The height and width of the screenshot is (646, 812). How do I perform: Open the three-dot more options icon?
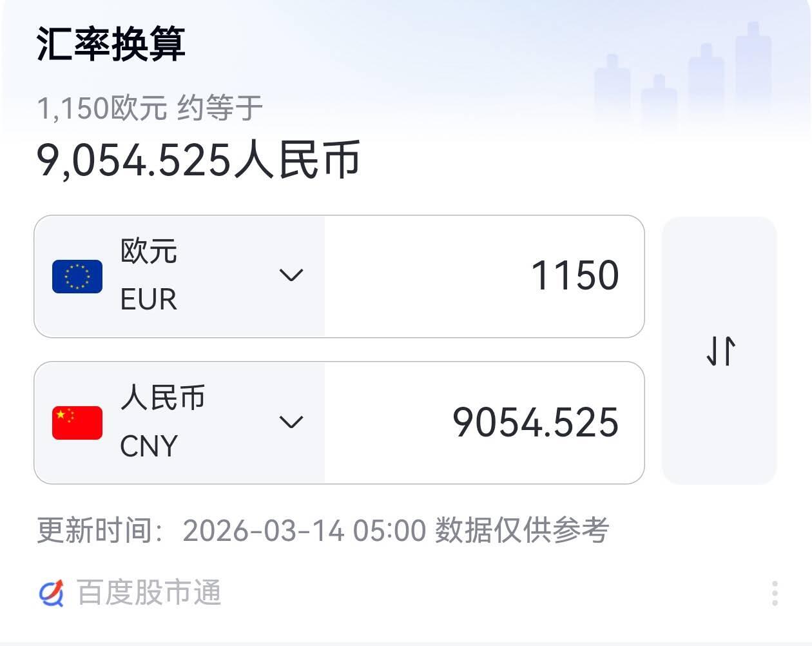[775, 593]
